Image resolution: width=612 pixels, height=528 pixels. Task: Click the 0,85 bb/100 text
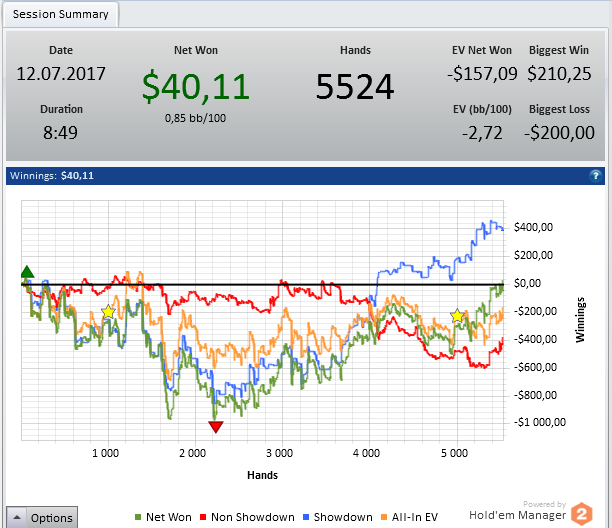click(x=195, y=118)
